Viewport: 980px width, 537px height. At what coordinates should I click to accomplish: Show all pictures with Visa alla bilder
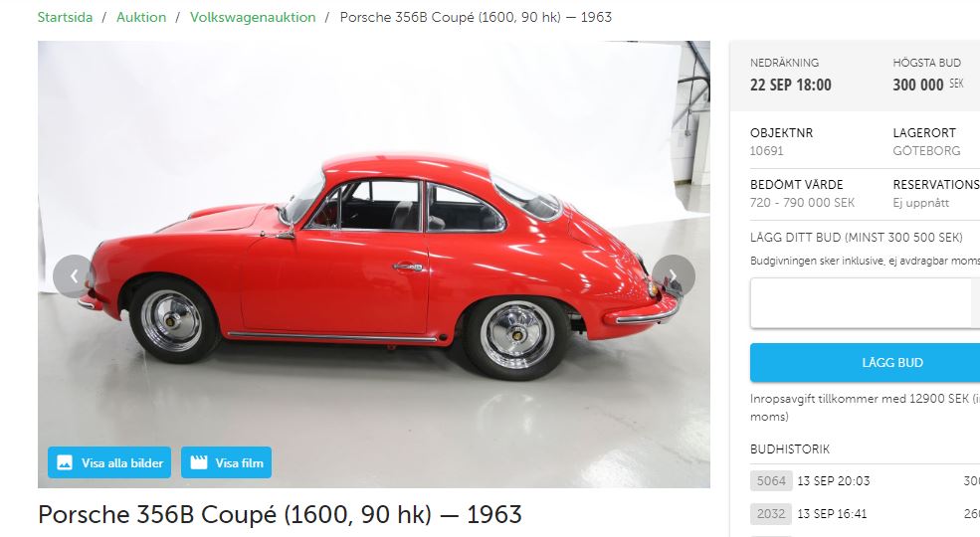coord(109,462)
